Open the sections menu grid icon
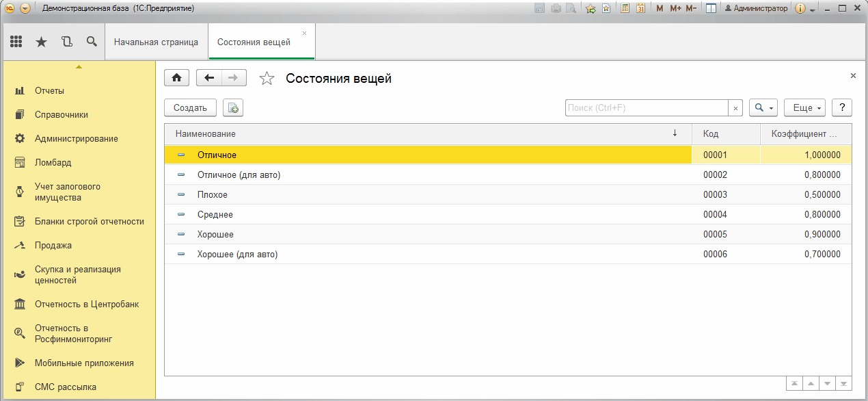The image size is (868, 401). pos(16,42)
